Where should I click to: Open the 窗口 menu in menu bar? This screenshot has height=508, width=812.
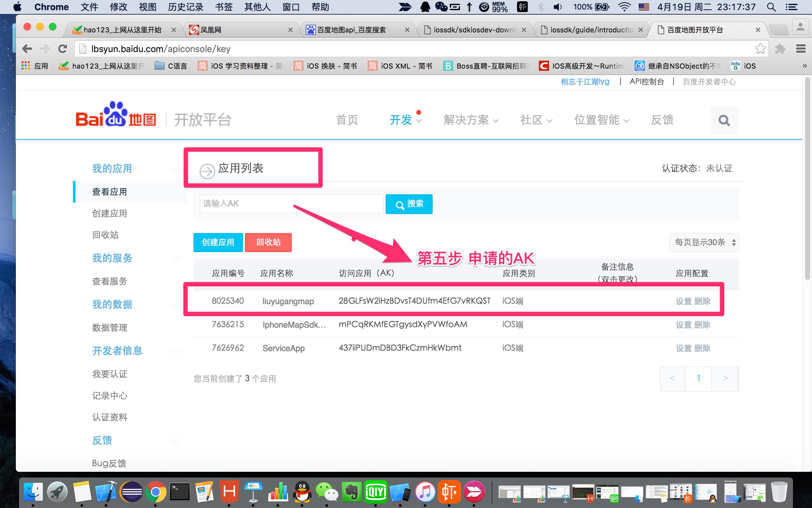[x=291, y=7]
